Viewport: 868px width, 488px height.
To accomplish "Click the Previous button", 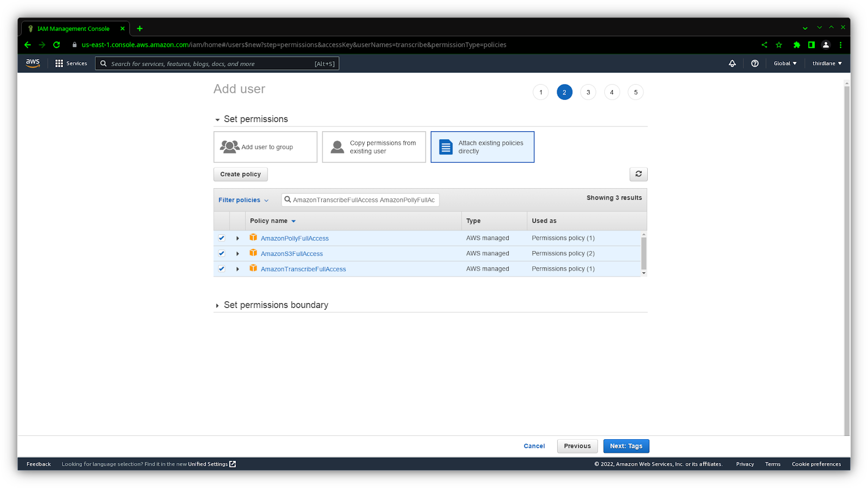I will point(577,446).
